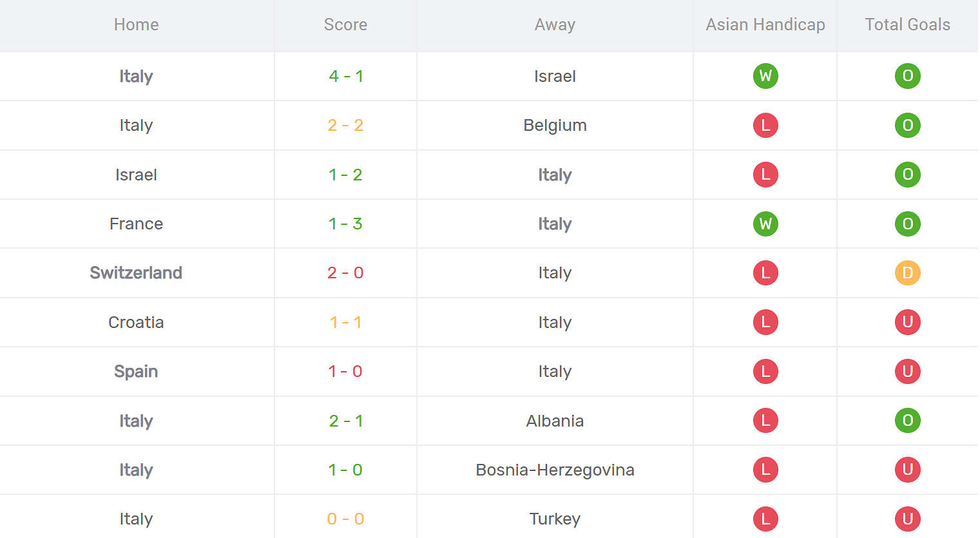Screen dimensions: 980x538
Task: Open the Switzerland team link
Action: click(x=136, y=273)
